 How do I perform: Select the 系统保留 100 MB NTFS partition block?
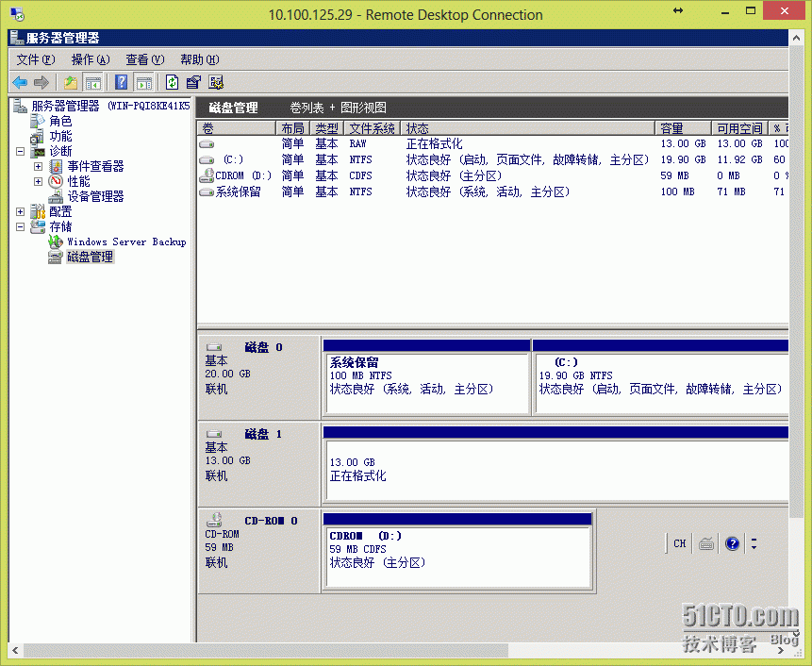[426, 377]
